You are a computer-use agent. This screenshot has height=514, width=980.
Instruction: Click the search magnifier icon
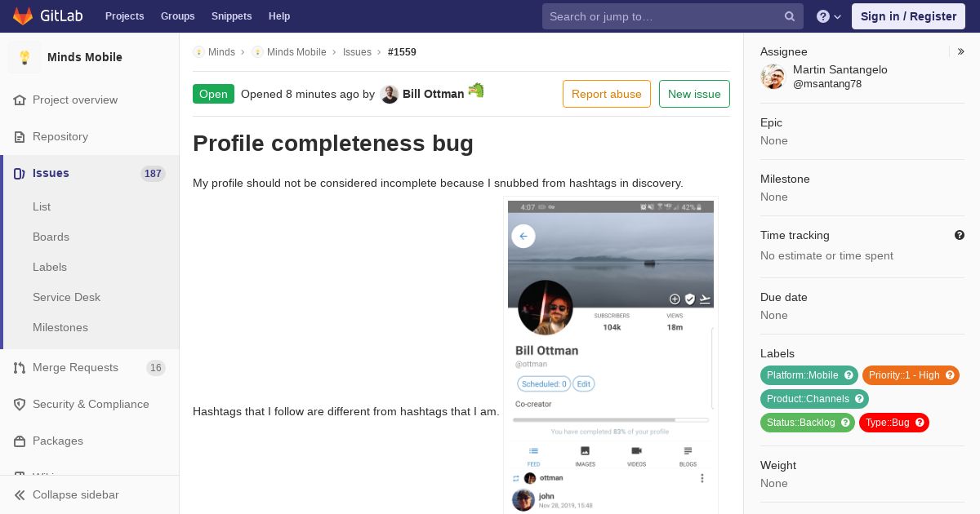790,16
